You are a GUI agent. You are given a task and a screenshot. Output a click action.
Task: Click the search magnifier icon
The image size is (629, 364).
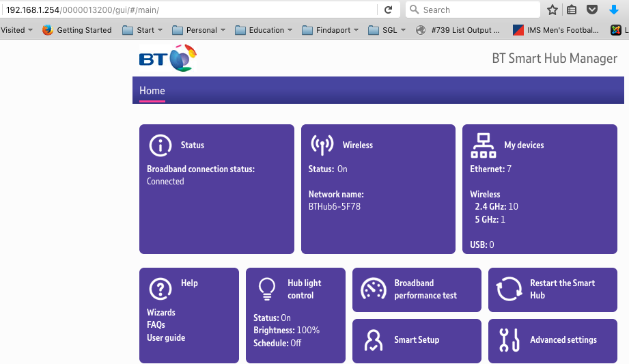click(x=415, y=10)
